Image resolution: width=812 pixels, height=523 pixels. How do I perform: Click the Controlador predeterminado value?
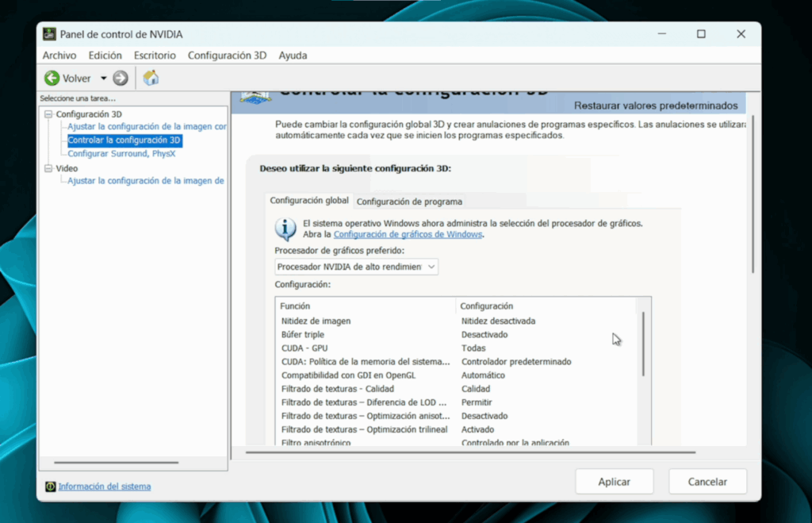[516, 361]
